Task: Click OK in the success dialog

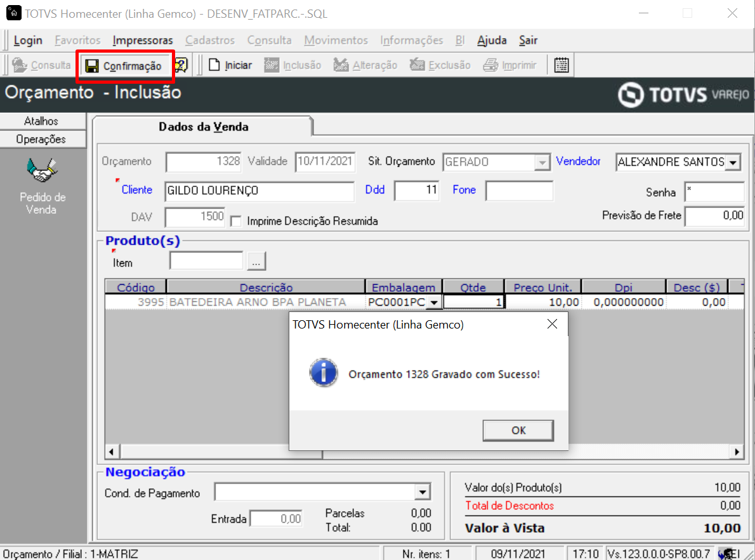Action: pyautogui.click(x=518, y=431)
